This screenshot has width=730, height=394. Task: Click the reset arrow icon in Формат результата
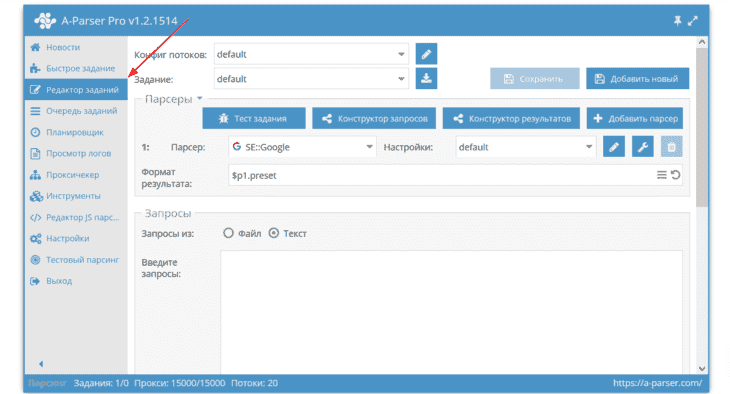coord(676,175)
